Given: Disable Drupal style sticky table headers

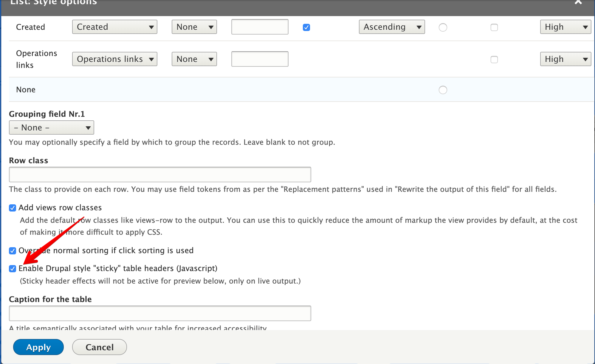Looking at the screenshot, I should coord(12,268).
